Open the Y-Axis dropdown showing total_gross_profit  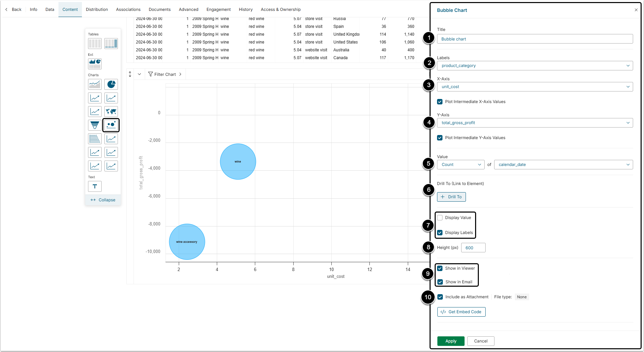535,123
